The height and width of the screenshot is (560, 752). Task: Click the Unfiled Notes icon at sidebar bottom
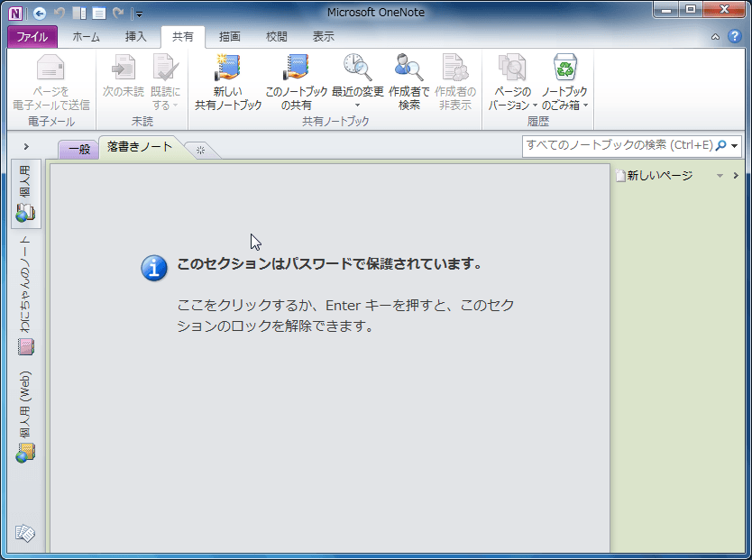pos(25,533)
